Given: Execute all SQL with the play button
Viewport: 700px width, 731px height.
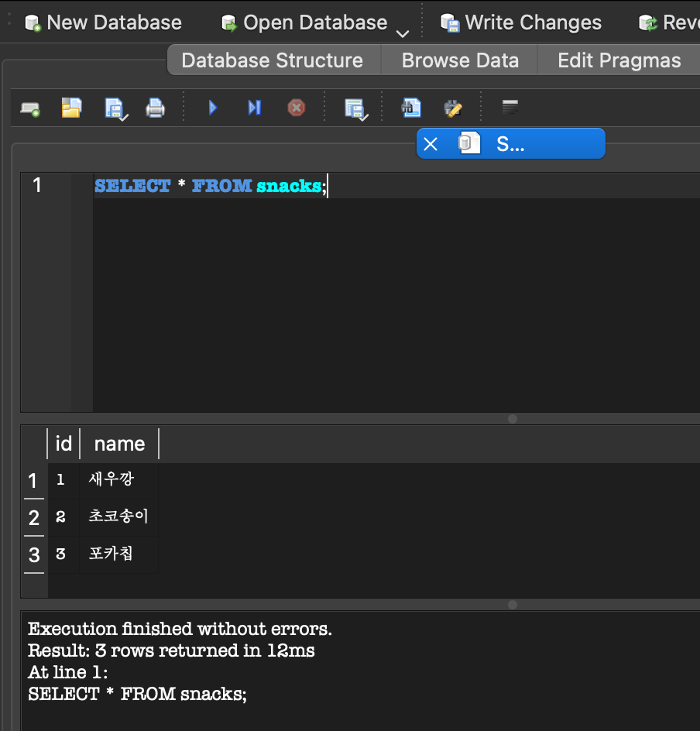Looking at the screenshot, I should pyautogui.click(x=212, y=108).
